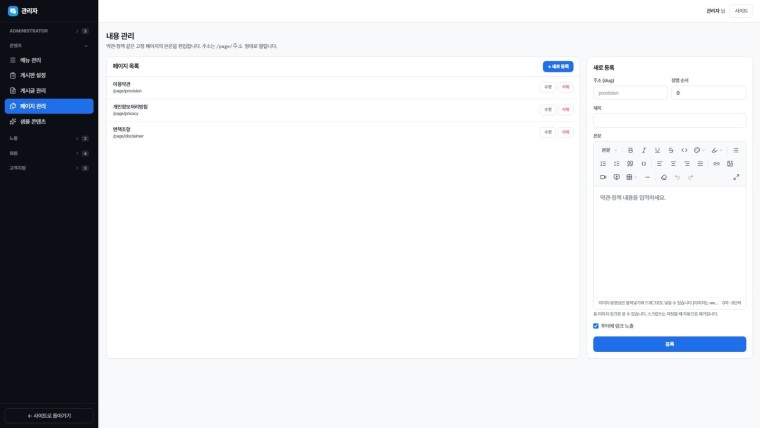
Task: Apply strikethrough formatting in the editor
Action: point(671,150)
